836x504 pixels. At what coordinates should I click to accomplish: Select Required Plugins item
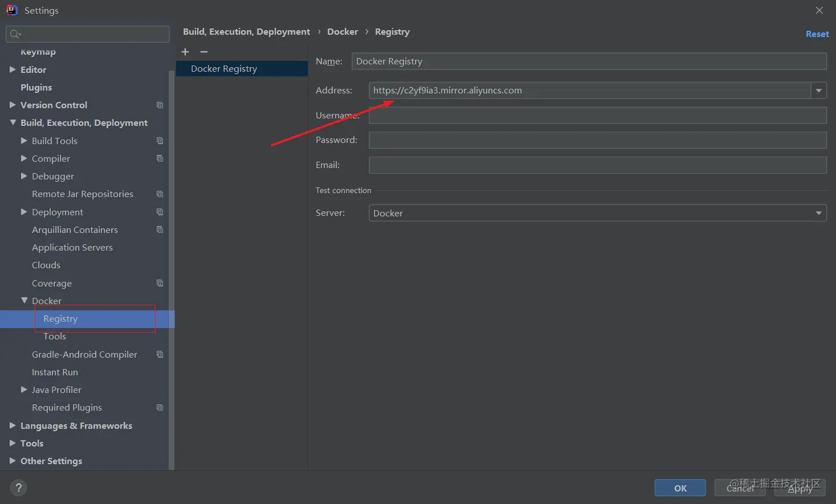click(67, 408)
